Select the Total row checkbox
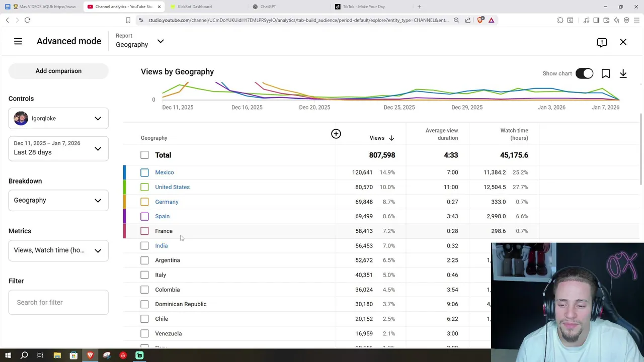 144,155
